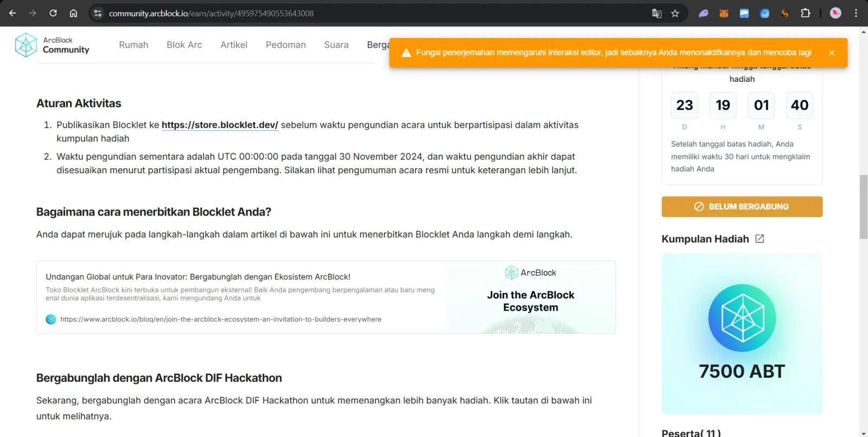This screenshot has width=868, height=437.
Task: Open the Undangan Global article card title
Action: (198, 277)
